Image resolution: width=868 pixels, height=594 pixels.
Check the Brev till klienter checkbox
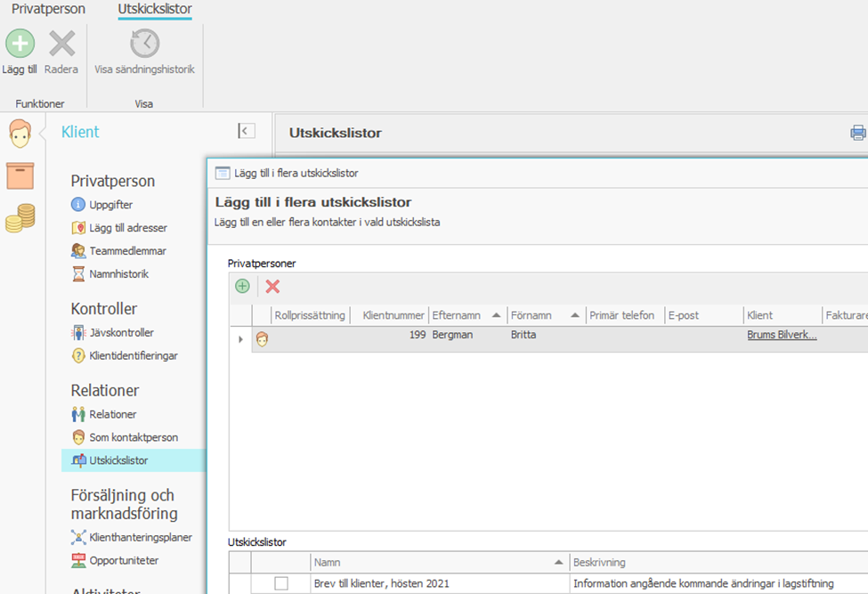click(x=281, y=583)
